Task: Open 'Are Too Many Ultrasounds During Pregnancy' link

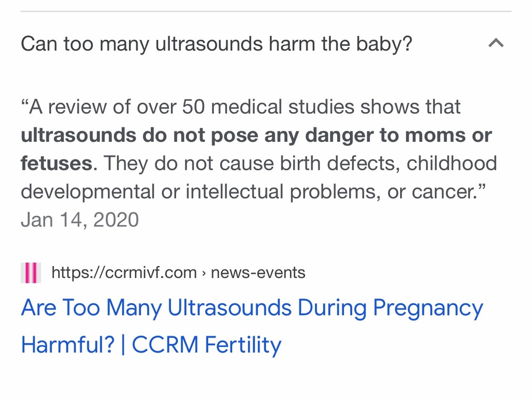Action: tap(252, 309)
